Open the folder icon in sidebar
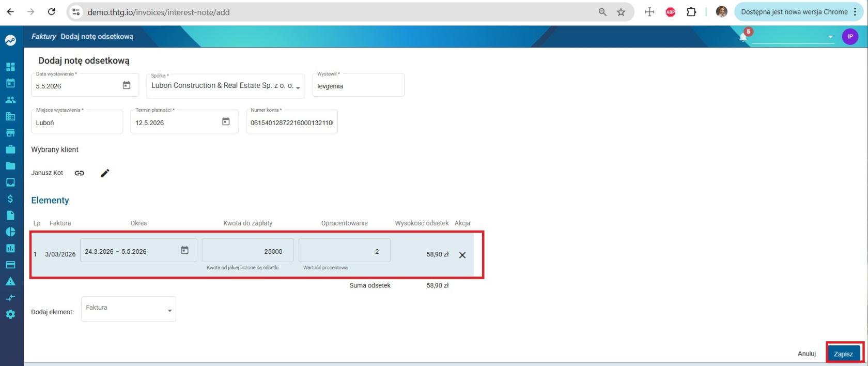This screenshot has width=868, height=366. [10, 166]
